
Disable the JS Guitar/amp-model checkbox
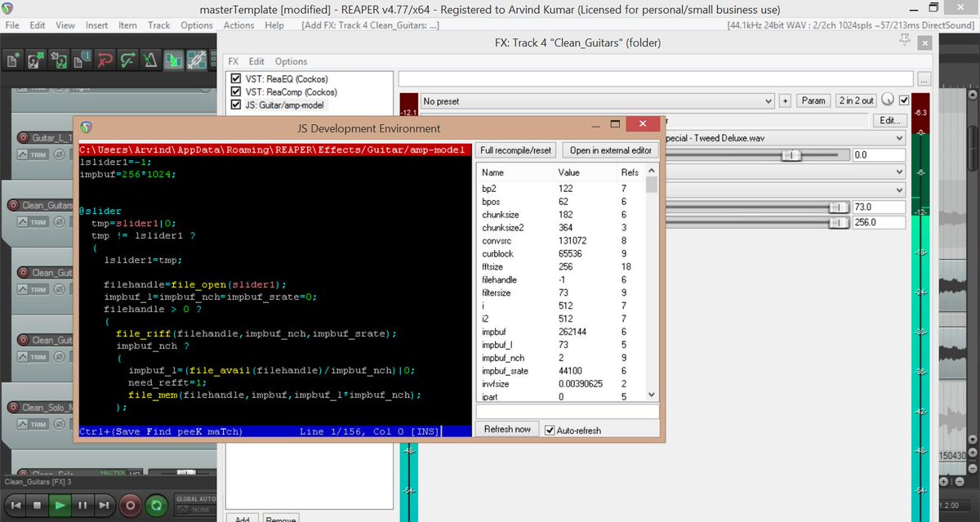[x=237, y=105]
